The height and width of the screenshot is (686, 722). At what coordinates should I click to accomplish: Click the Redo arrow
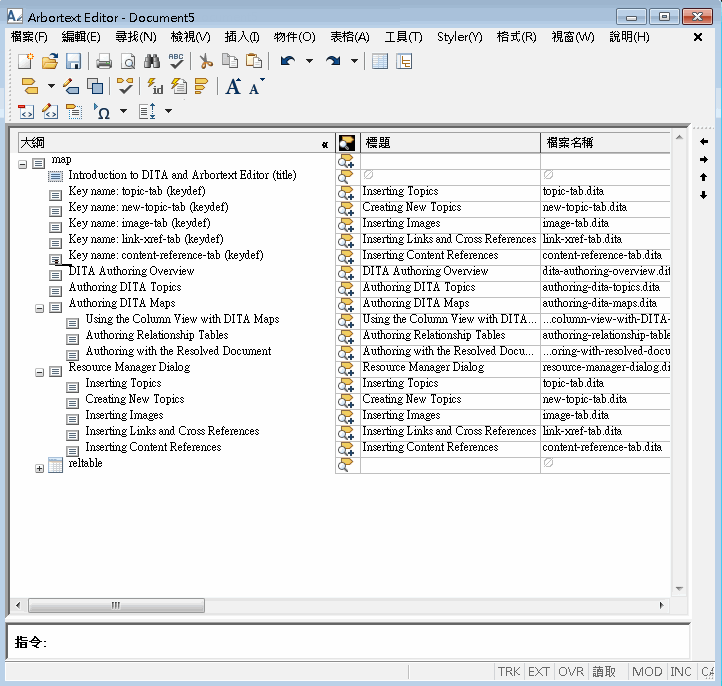[333, 61]
